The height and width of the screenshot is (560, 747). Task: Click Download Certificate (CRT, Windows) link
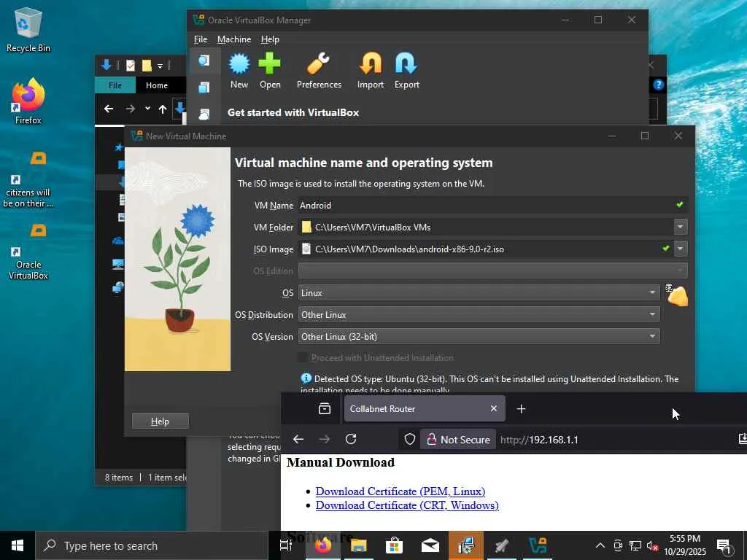[x=407, y=505]
